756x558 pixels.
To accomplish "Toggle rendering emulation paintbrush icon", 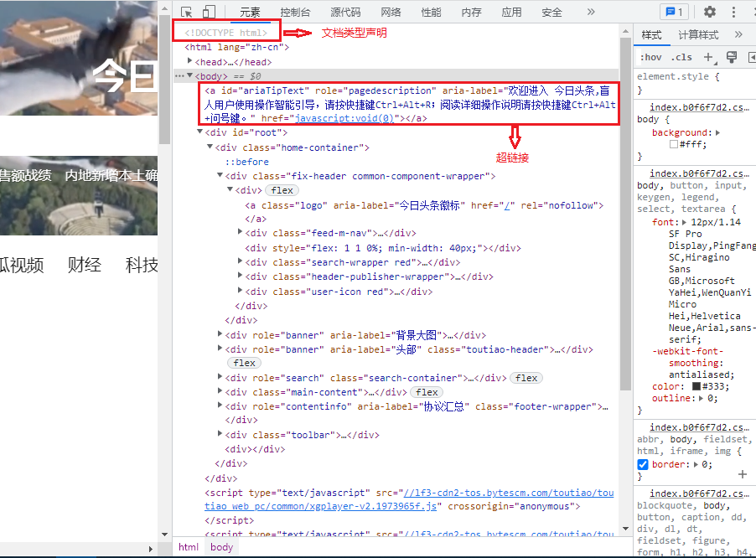I will (x=732, y=57).
